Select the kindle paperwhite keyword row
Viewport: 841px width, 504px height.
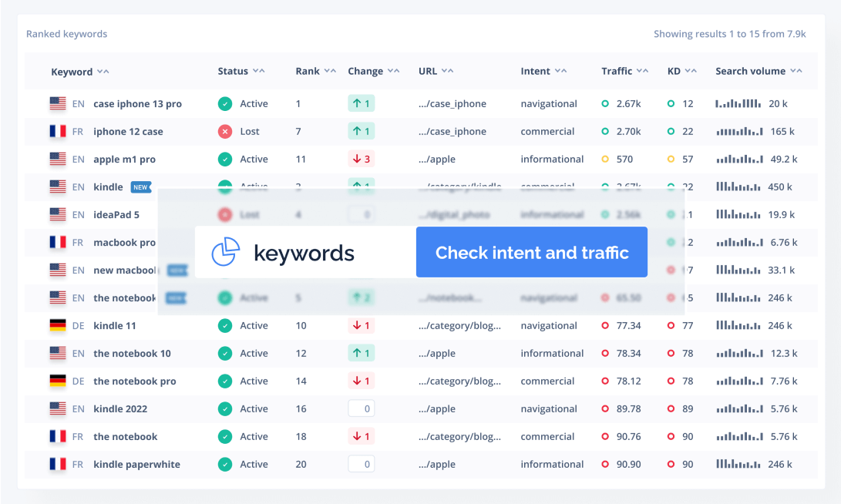click(x=136, y=464)
